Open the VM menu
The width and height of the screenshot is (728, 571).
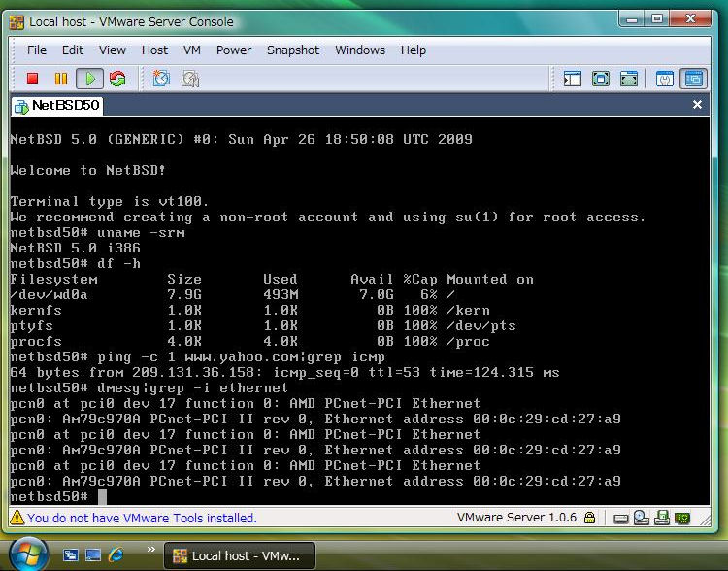pos(192,50)
